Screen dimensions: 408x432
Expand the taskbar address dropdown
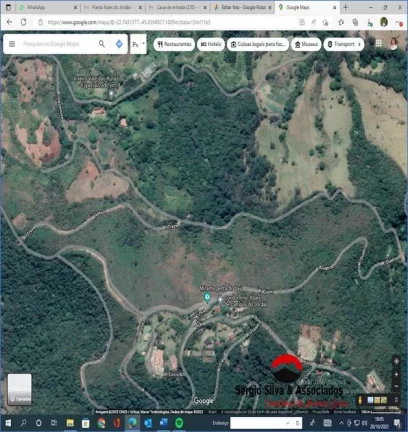(288, 423)
